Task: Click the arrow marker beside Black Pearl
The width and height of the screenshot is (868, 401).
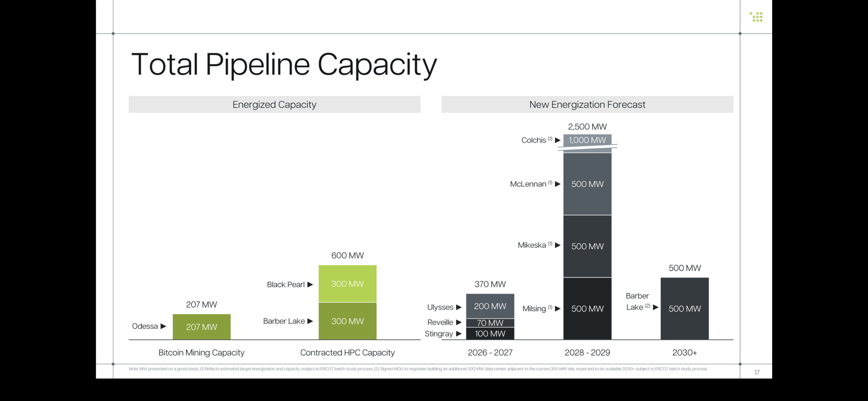Action: (x=310, y=284)
